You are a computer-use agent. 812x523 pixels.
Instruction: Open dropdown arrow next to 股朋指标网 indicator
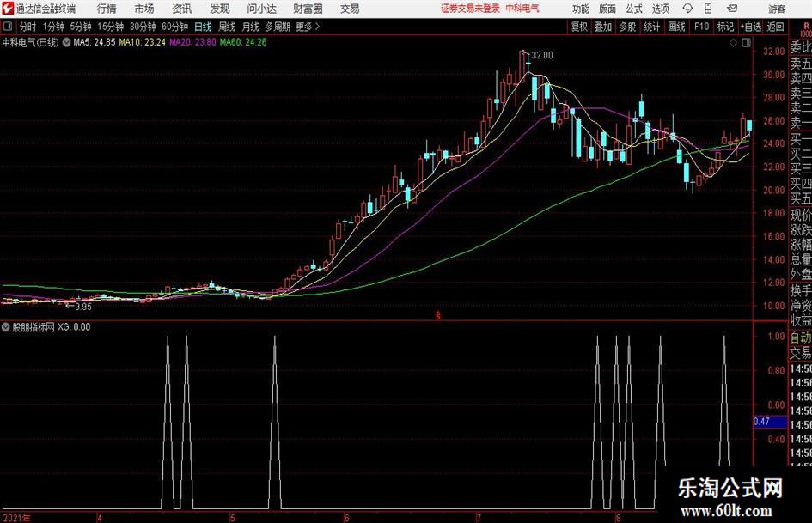pyautogui.click(x=6, y=326)
